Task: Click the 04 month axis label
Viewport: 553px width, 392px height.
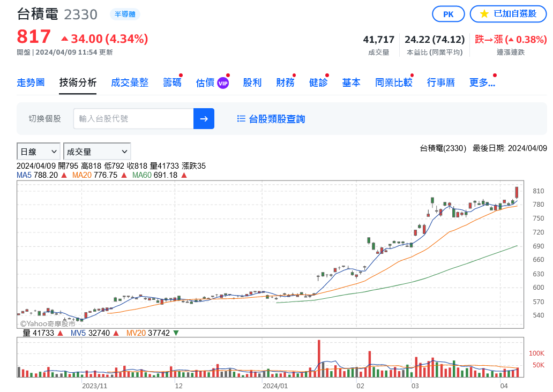Action: click(x=504, y=386)
